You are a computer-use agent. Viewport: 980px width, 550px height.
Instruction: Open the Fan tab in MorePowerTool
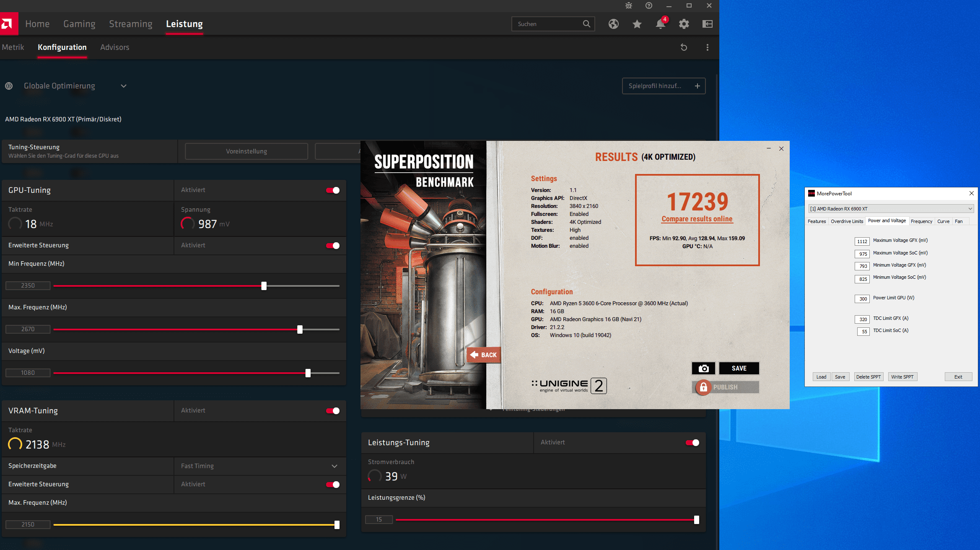[959, 221]
